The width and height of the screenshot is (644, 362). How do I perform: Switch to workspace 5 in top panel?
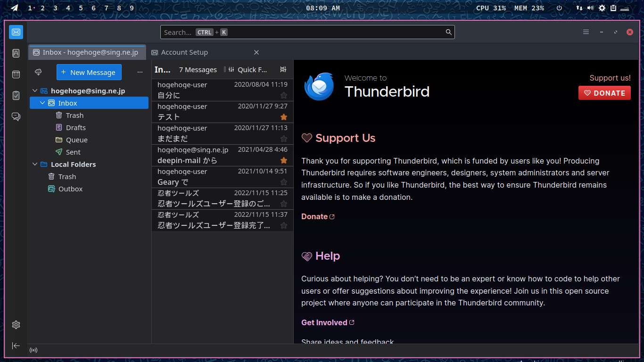[81, 8]
